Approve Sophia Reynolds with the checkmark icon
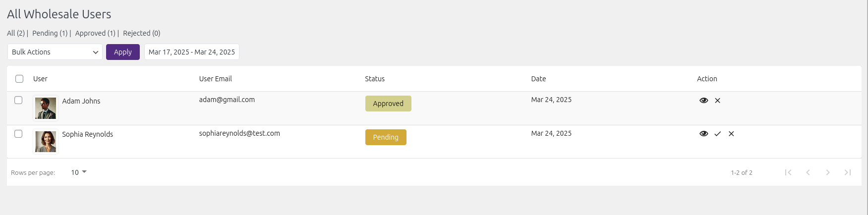 [x=717, y=134]
